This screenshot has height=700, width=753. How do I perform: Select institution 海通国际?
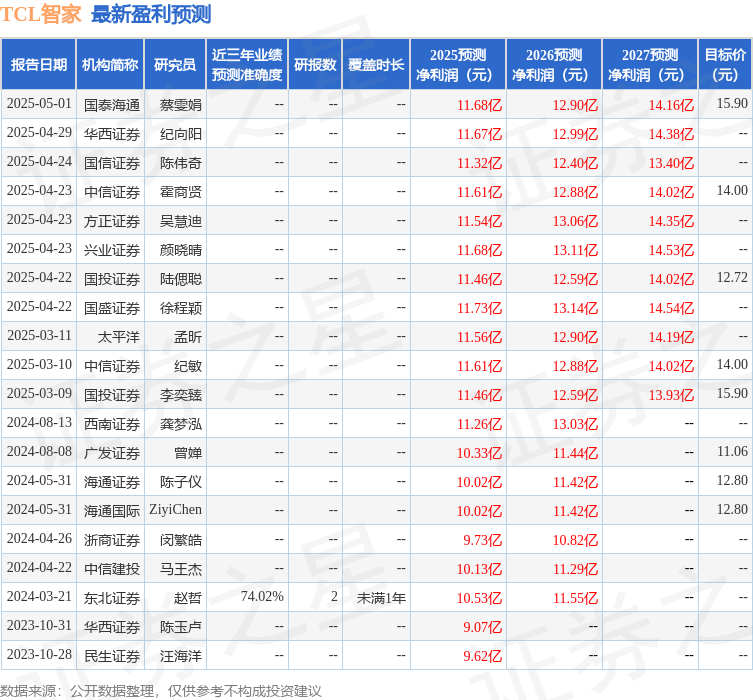coord(111,511)
